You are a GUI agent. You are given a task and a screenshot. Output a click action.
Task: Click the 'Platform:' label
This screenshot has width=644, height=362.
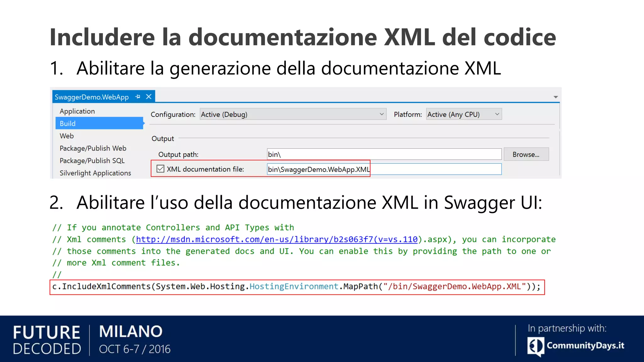(x=408, y=114)
